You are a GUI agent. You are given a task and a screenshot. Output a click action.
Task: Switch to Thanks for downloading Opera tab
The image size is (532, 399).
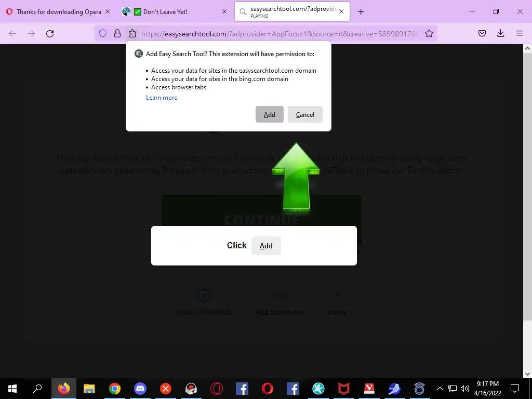59,11
